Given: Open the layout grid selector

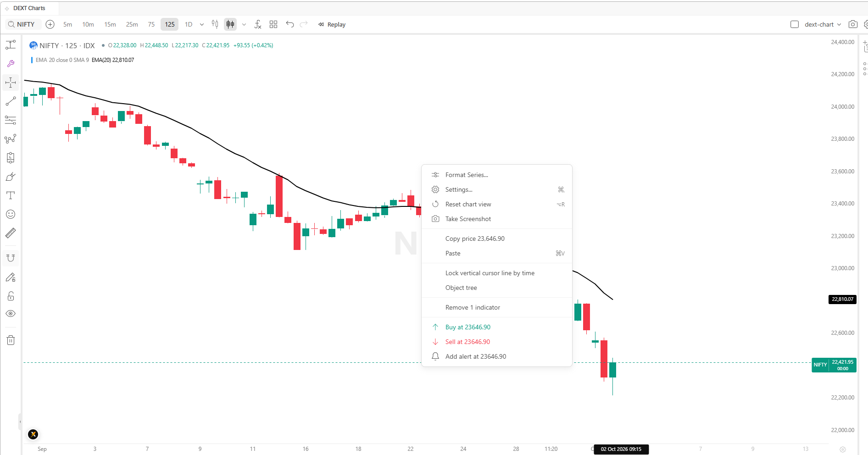Looking at the screenshot, I should tap(273, 24).
